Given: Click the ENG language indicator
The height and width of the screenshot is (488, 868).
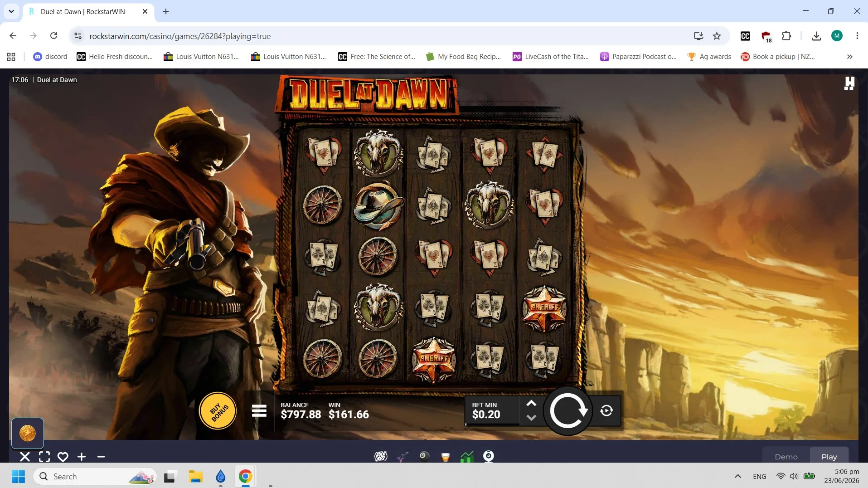Looking at the screenshot, I should (760, 476).
